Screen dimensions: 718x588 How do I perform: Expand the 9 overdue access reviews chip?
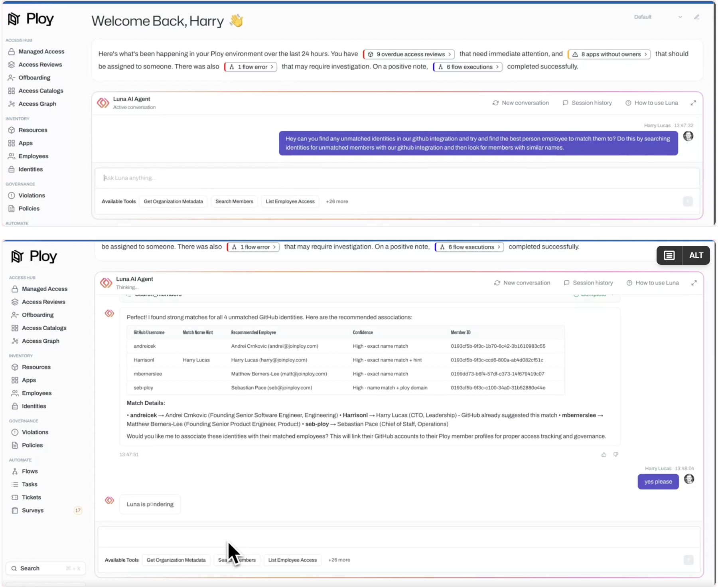tap(409, 54)
